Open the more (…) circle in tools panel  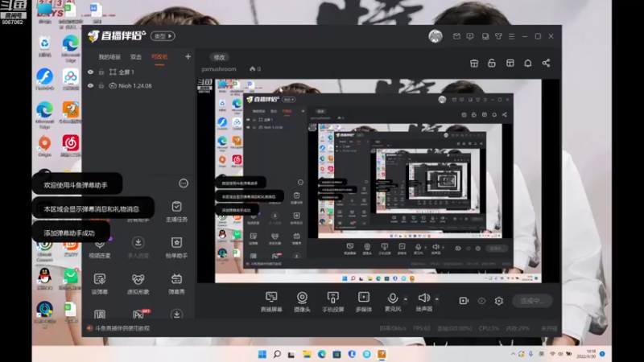pyautogui.click(x=184, y=183)
